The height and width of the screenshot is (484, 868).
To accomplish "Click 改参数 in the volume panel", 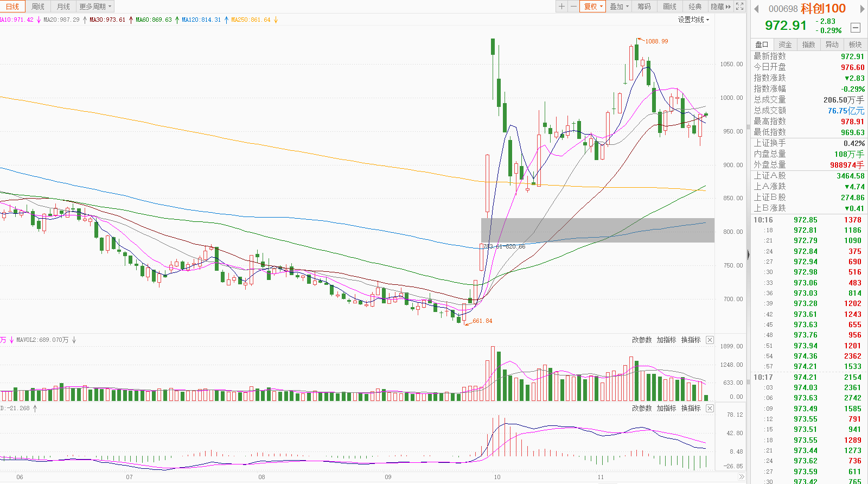I will (642, 340).
